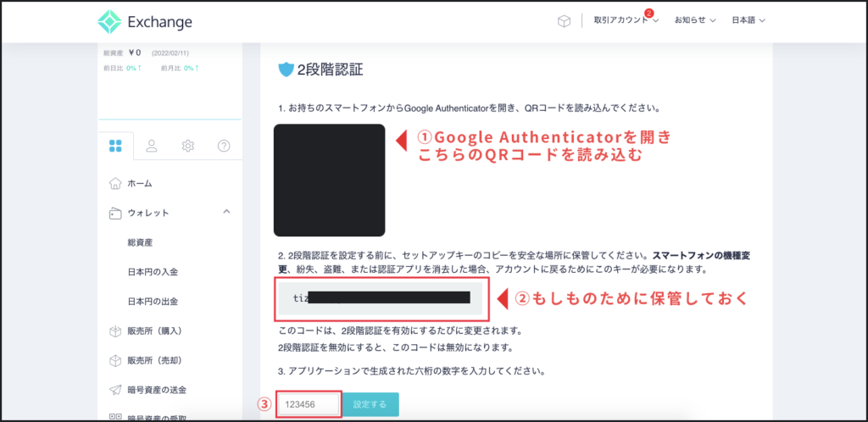This screenshot has height=422, width=868.
Task: Open 日本円の出金 page
Action: (x=153, y=301)
